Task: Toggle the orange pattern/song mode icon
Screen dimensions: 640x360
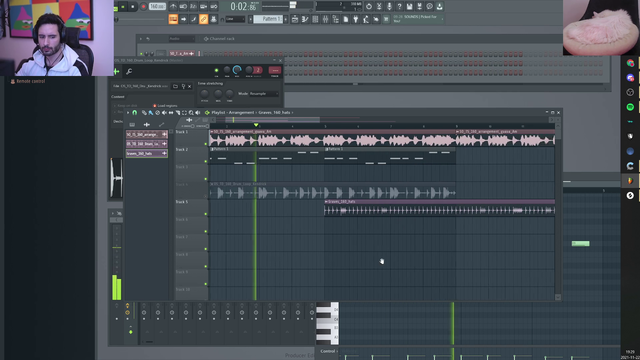Action: (x=173, y=19)
